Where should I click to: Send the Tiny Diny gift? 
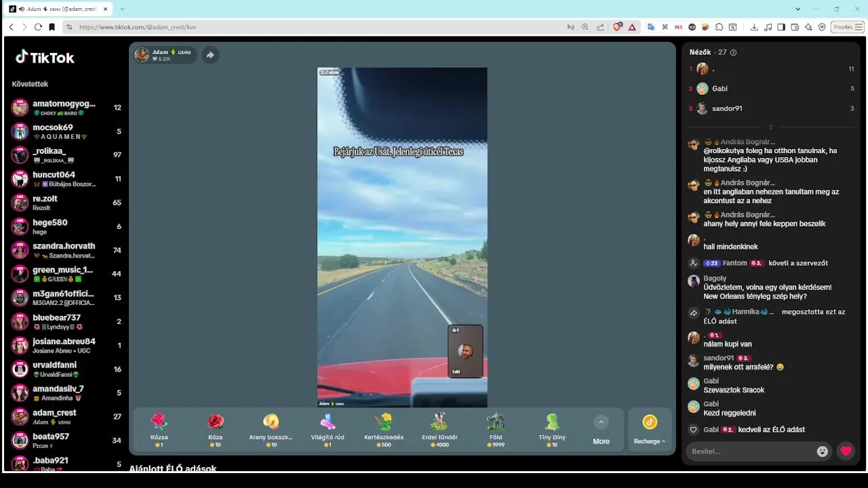click(x=552, y=430)
